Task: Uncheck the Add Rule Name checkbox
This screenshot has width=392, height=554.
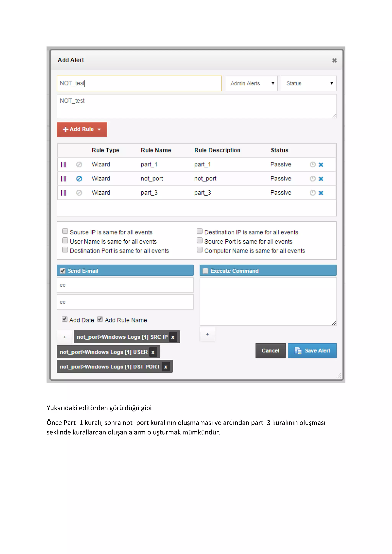Action: click(100, 319)
